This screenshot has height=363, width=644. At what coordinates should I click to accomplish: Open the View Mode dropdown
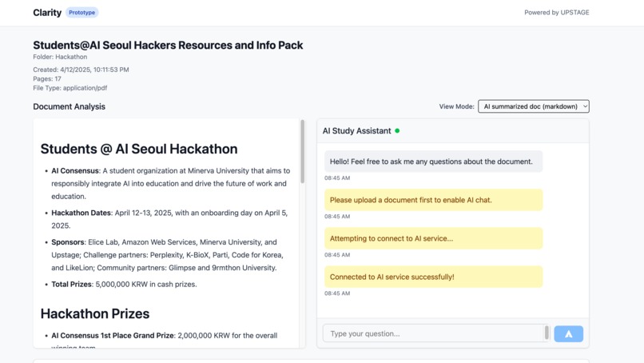pyautogui.click(x=534, y=106)
